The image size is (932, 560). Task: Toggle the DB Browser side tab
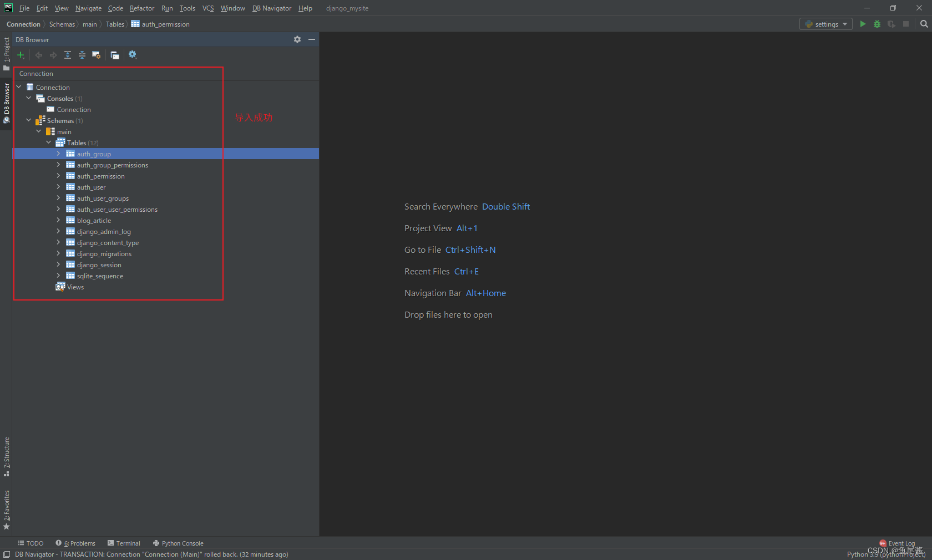coord(7,104)
